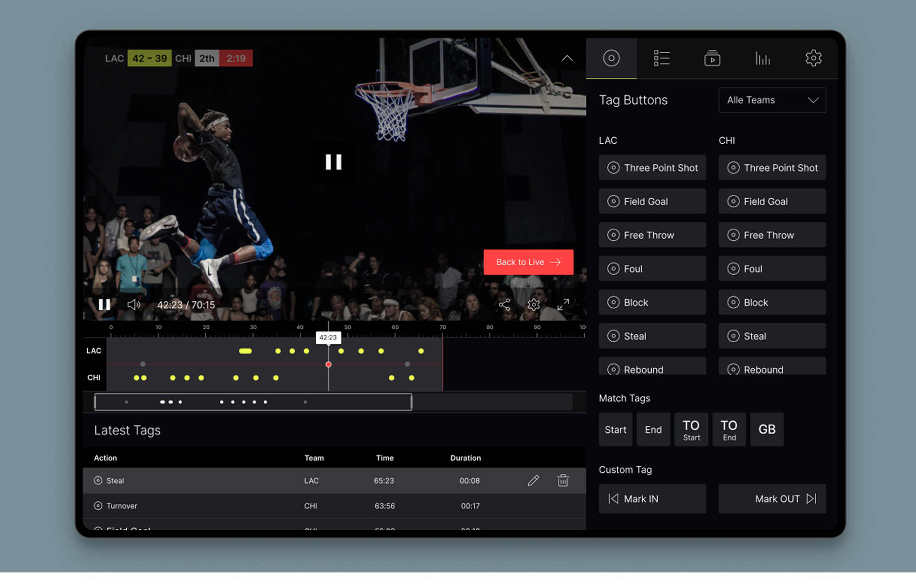Click Back to Live button
The image size is (916, 588).
point(528,262)
